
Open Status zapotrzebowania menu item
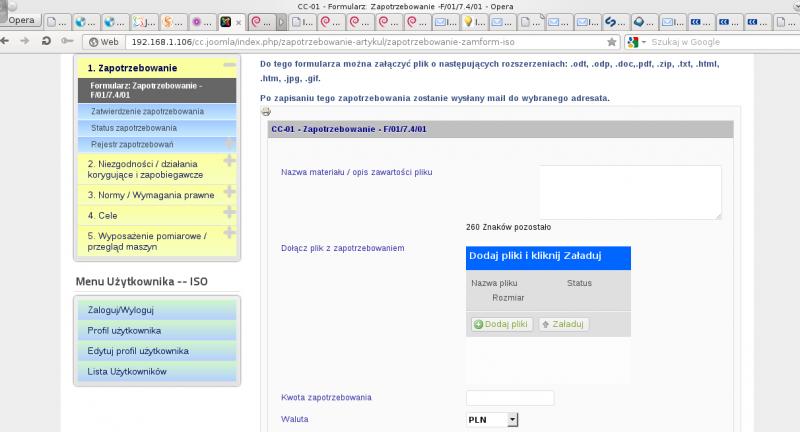[x=133, y=128]
